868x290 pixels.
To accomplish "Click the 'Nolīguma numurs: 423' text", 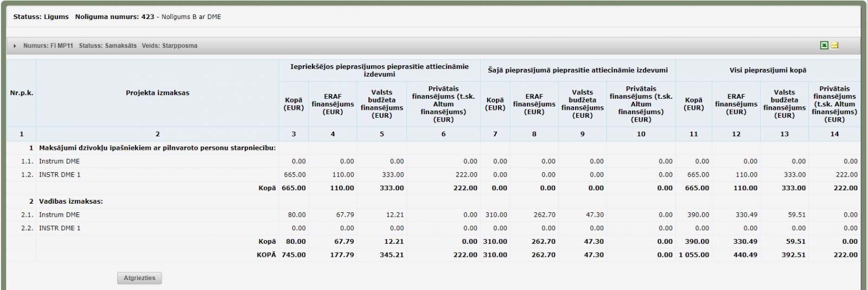I will (x=114, y=17).
